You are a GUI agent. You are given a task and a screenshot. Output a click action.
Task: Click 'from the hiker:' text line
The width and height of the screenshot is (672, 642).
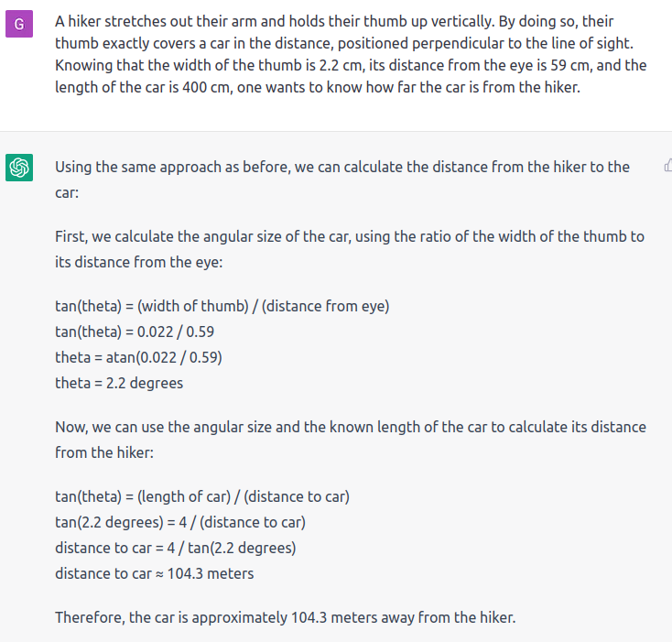pyautogui.click(x=104, y=452)
